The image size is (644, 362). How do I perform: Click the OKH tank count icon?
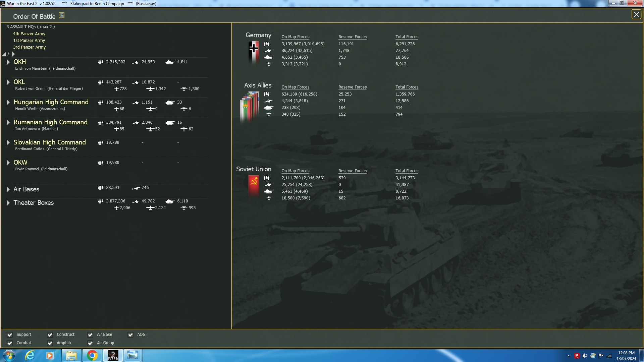pyautogui.click(x=170, y=62)
